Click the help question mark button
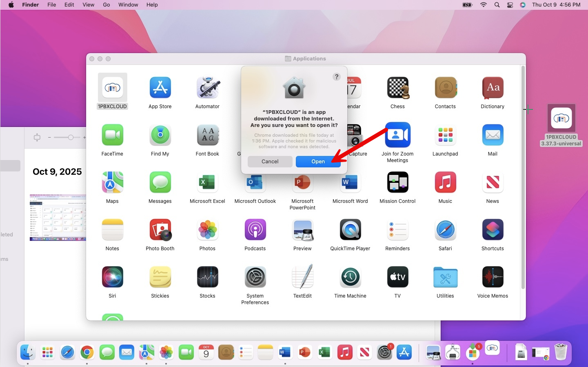 click(336, 77)
